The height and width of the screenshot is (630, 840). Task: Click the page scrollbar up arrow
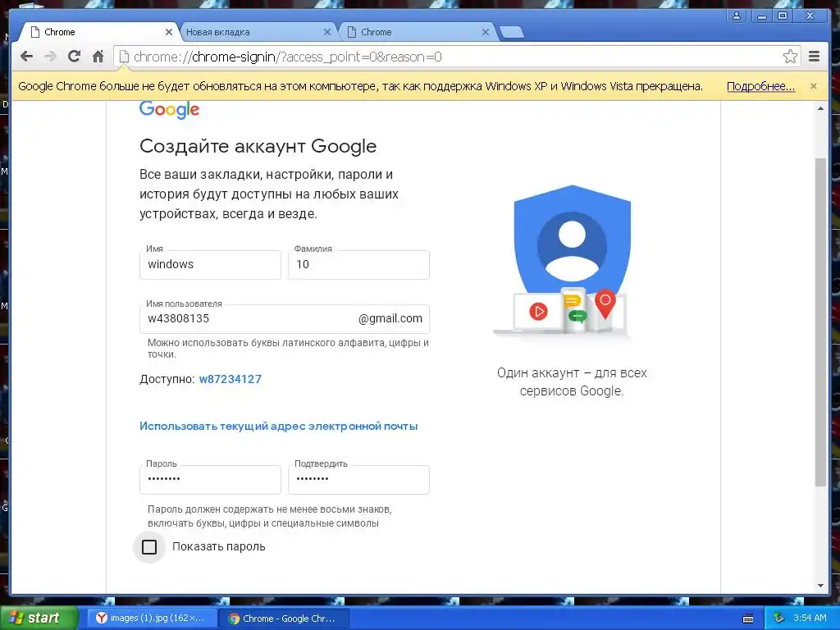click(820, 109)
